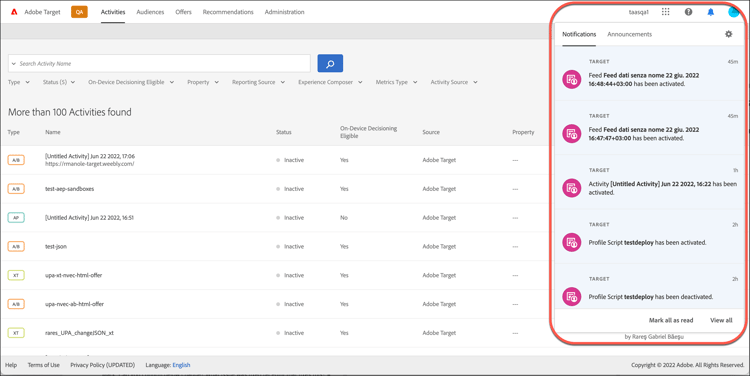
Task: Open the Type filter dropdown
Action: click(x=19, y=82)
